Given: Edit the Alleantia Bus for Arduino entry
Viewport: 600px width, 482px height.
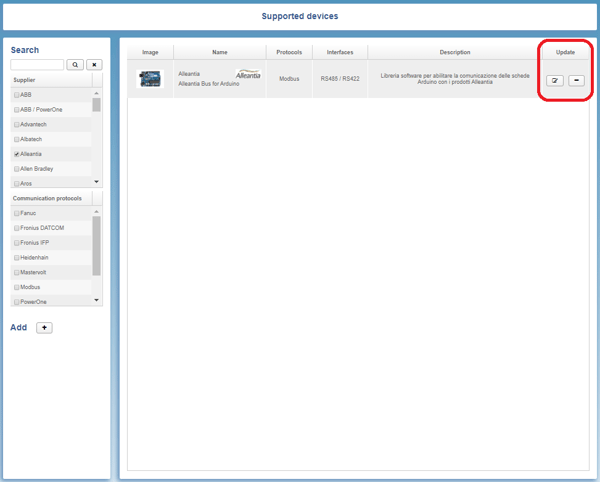Looking at the screenshot, I should [x=554, y=80].
